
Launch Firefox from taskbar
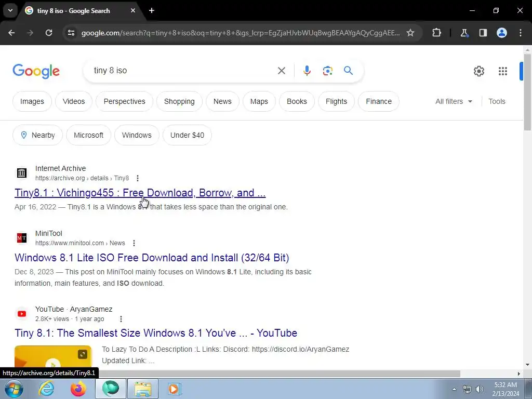[78, 389]
